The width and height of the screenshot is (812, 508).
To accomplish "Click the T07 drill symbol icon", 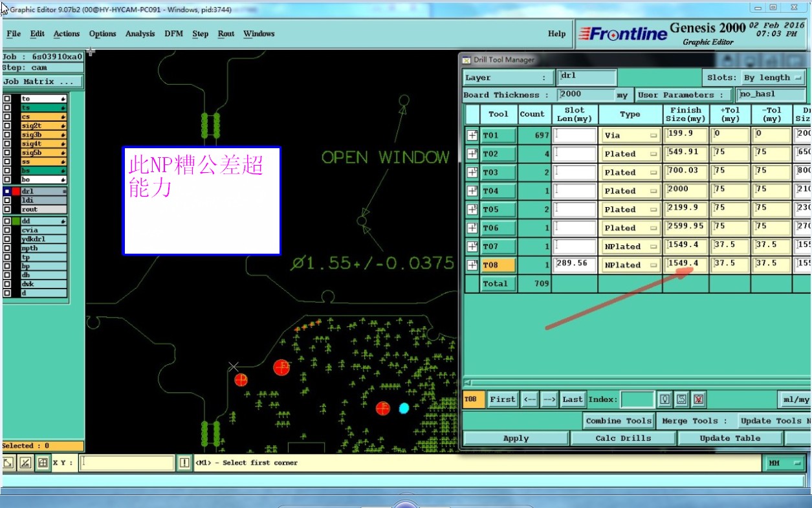I will pos(472,246).
